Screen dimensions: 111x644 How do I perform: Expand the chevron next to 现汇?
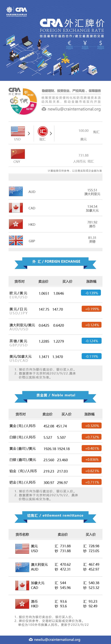tap(51, 133)
